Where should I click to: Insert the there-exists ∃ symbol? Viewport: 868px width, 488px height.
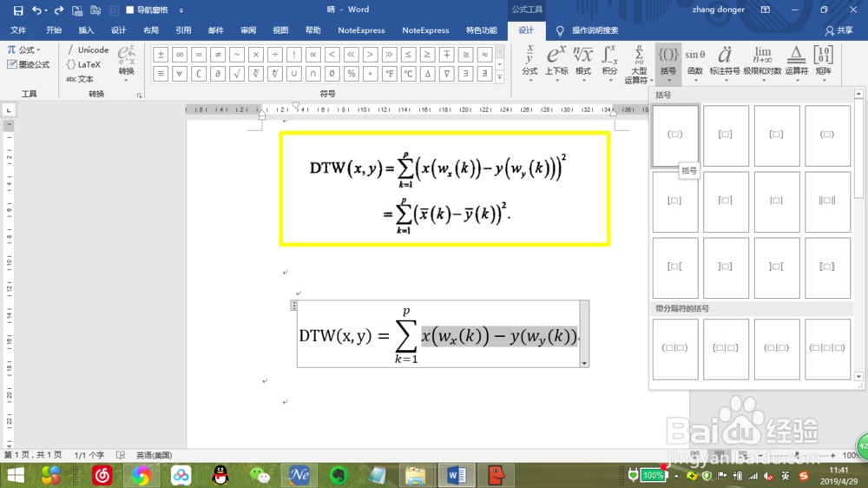[465, 73]
